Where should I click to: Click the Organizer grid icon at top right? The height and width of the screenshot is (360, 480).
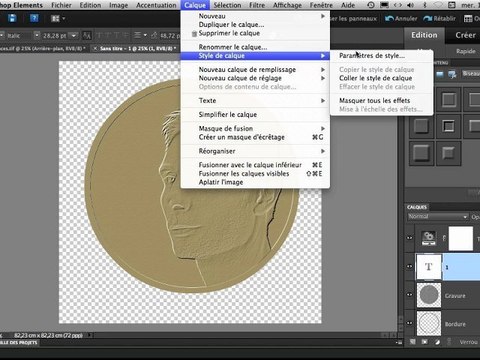pos(468,19)
